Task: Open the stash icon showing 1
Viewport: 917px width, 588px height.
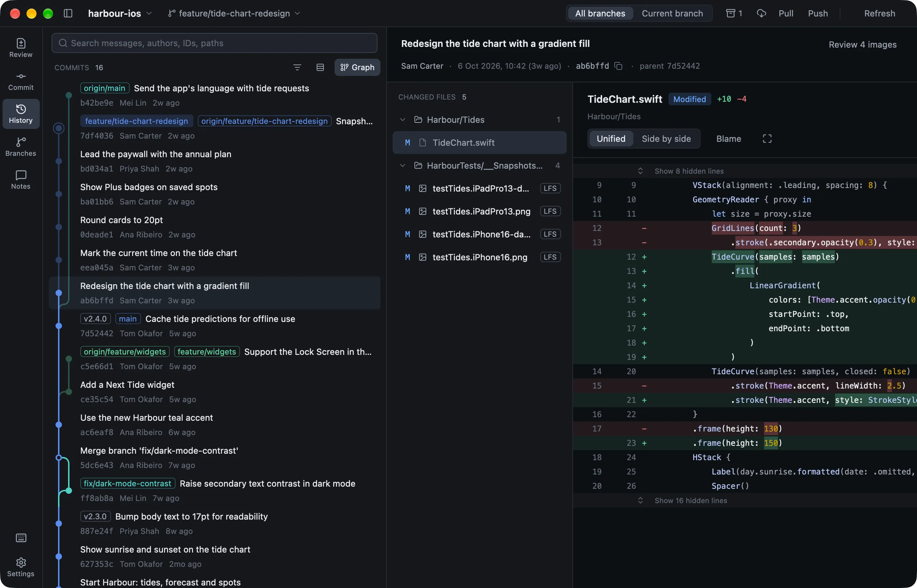Action: click(733, 13)
